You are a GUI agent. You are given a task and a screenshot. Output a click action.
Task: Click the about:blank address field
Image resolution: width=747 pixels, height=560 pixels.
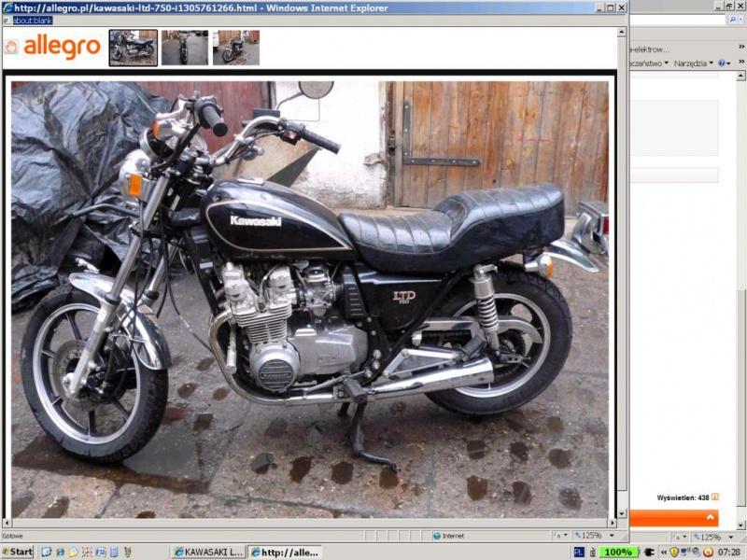point(33,21)
